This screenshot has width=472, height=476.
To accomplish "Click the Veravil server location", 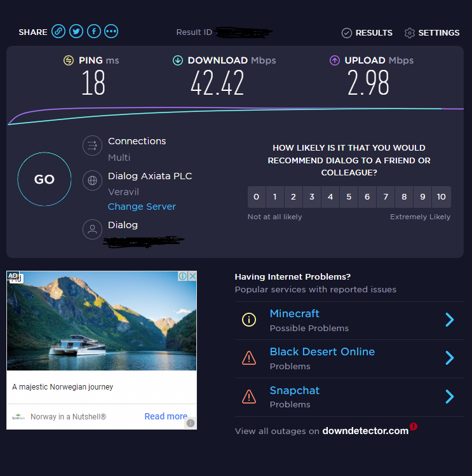I will (x=123, y=192).
